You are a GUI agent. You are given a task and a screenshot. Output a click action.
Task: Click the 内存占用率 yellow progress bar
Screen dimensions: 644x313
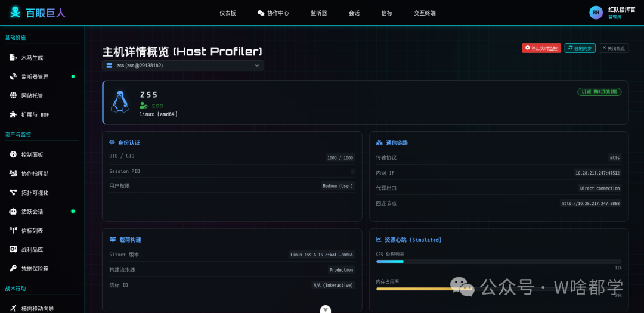(499, 289)
